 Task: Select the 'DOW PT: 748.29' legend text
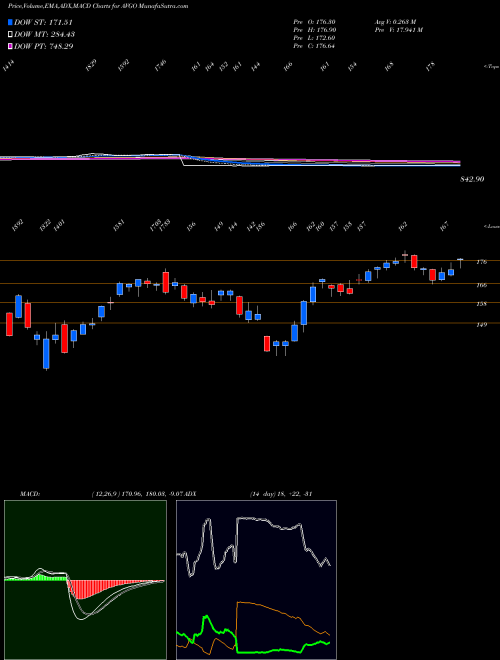pos(44,46)
